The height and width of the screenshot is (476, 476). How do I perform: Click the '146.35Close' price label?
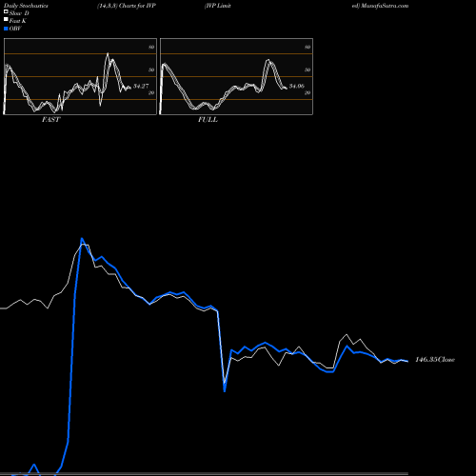pyautogui.click(x=435, y=360)
